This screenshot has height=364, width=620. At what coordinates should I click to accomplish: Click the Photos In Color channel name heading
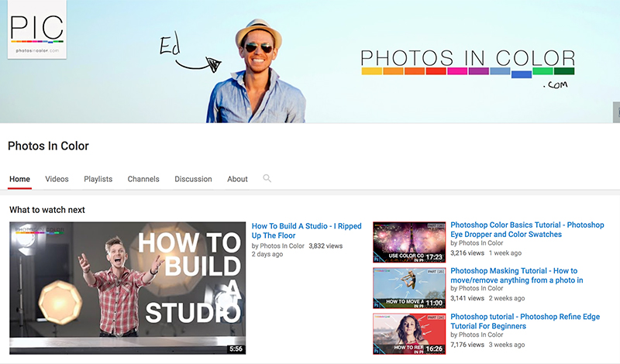(x=48, y=146)
